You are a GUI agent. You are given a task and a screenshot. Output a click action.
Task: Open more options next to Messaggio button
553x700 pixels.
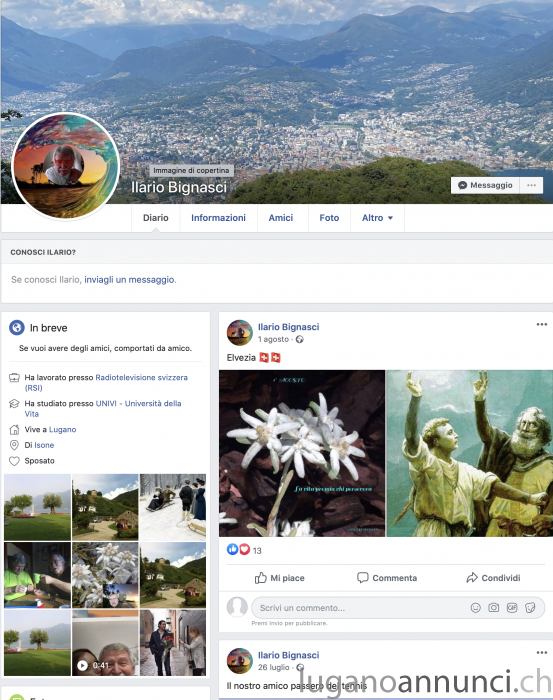531,185
